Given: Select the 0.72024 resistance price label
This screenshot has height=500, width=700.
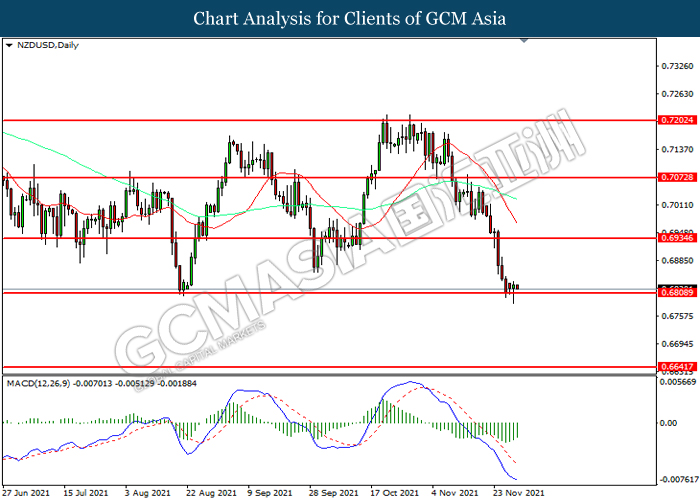Looking at the screenshot, I should (677, 120).
